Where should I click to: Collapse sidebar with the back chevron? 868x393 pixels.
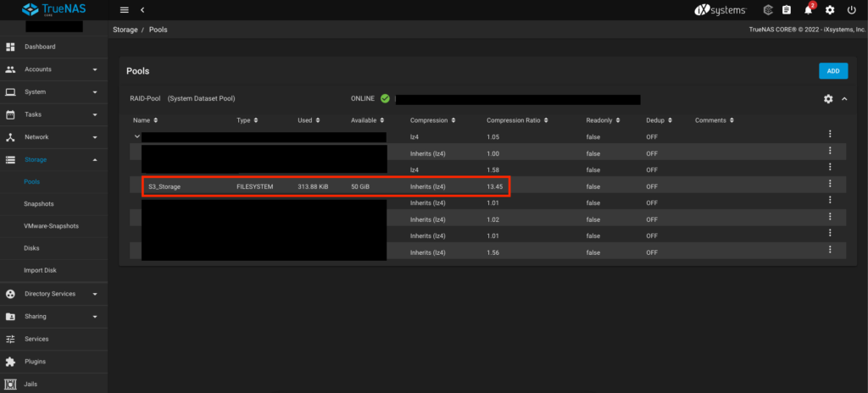142,10
